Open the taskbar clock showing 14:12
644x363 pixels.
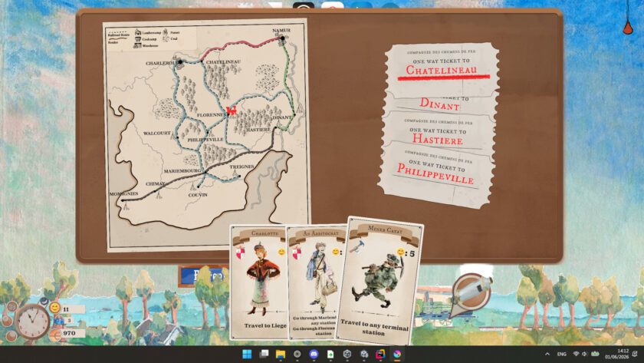point(618,354)
